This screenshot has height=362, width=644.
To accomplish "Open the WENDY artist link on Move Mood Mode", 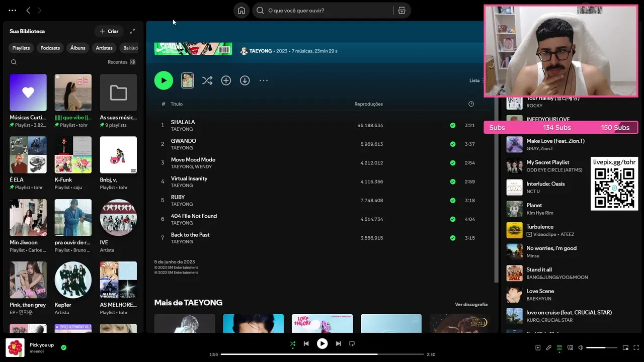I will coord(203,167).
